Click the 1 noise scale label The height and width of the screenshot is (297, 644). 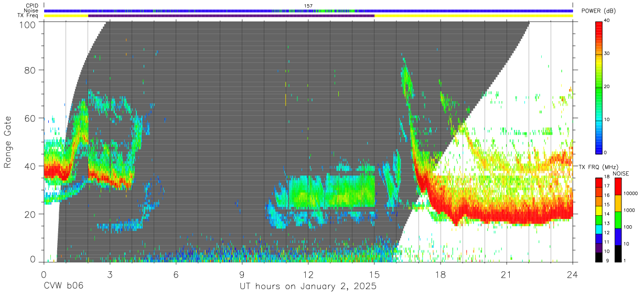point(625,260)
